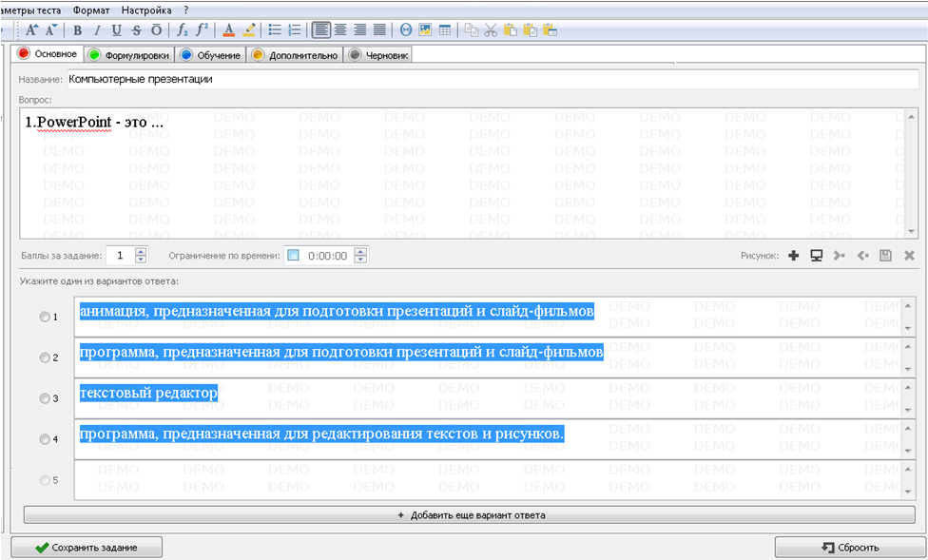Save the picture with the floppy icon
Viewport: 928px width, 560px height.
coord(885,256)
